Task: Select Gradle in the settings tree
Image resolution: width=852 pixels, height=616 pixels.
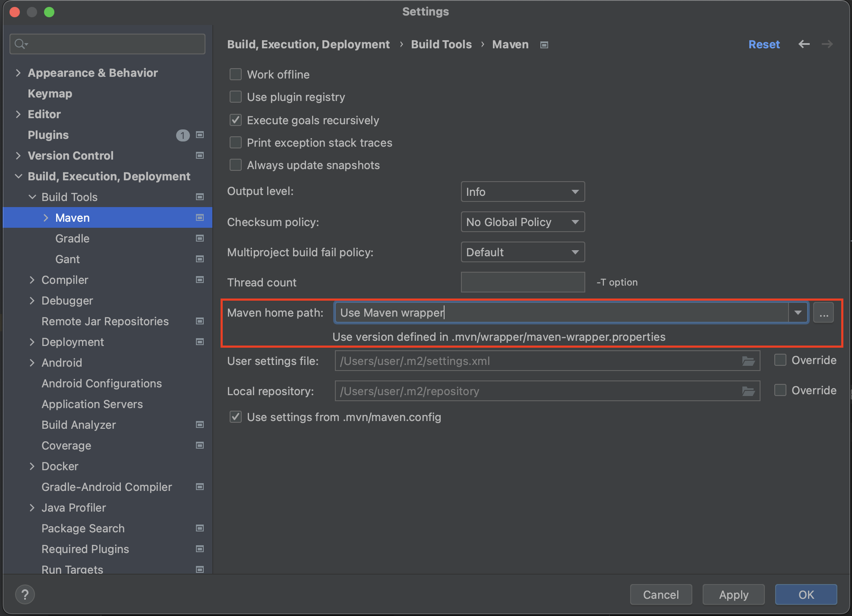Action: tap(72, 239)
